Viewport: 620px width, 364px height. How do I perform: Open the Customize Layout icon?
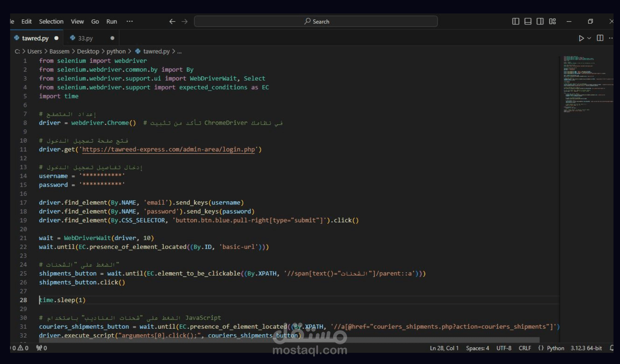click(x=552, y=21)
